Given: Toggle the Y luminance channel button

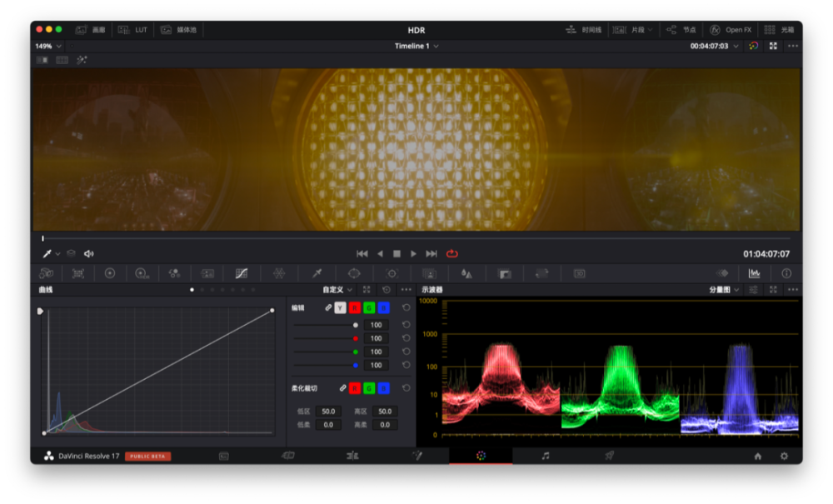Looking at the screenshot, I should (x=340, y=308).
